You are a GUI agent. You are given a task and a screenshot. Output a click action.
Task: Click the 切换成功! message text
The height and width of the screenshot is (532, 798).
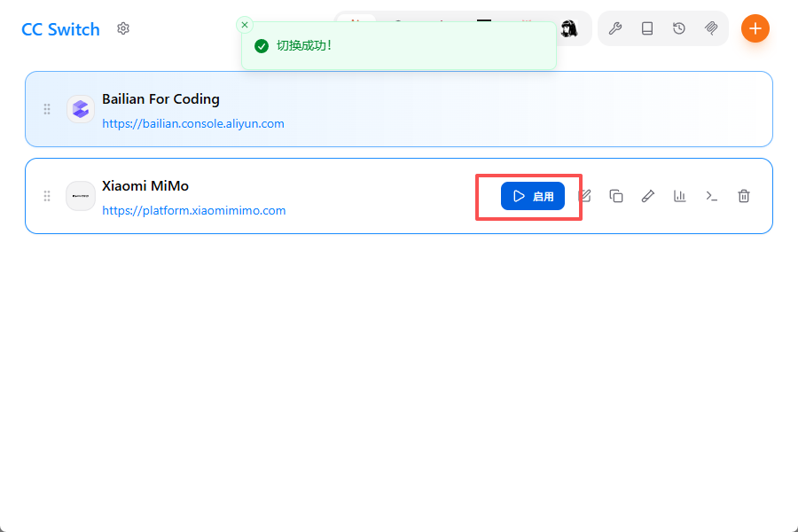304,46
